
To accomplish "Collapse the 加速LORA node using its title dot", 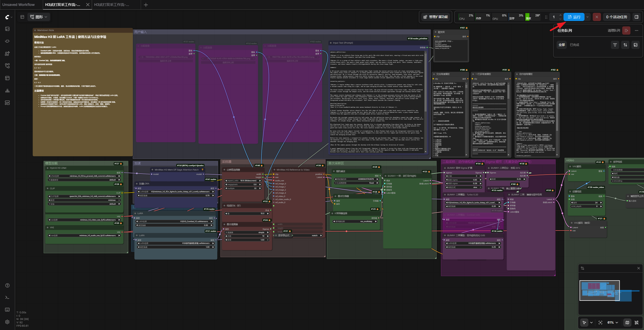I will tap(137, 184).
